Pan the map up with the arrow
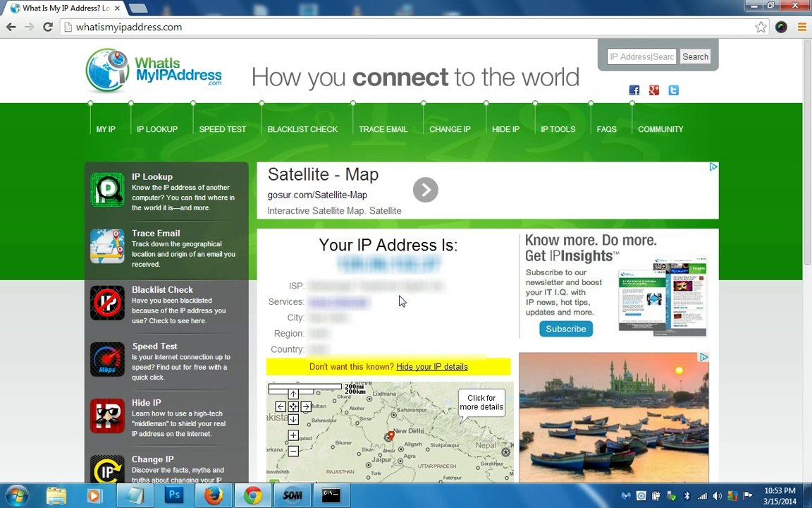The image size is (812, 508). [x=293, y=394]
